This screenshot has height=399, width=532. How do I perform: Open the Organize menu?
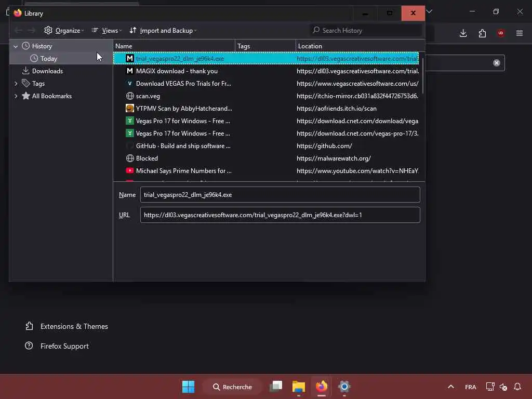pos(64,31)
